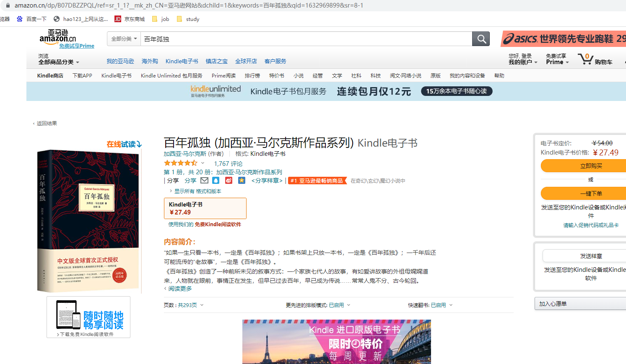Click 请输入促销代码或礼品卡 link

[591, 225]
